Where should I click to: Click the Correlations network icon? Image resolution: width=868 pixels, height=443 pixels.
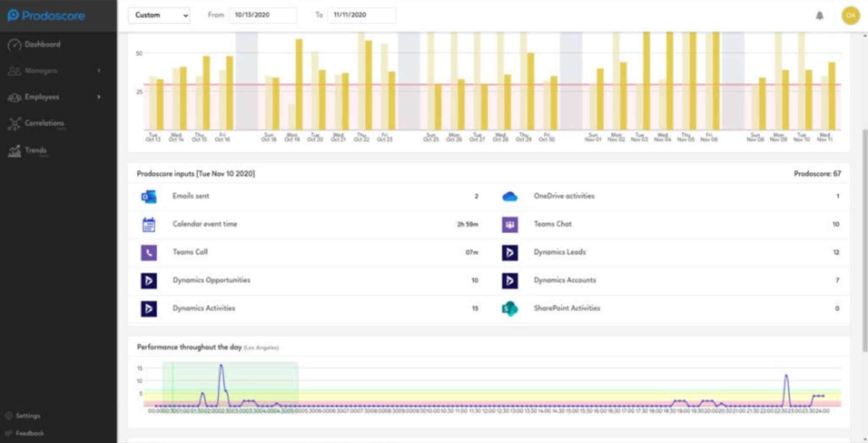tap(14, 124)
